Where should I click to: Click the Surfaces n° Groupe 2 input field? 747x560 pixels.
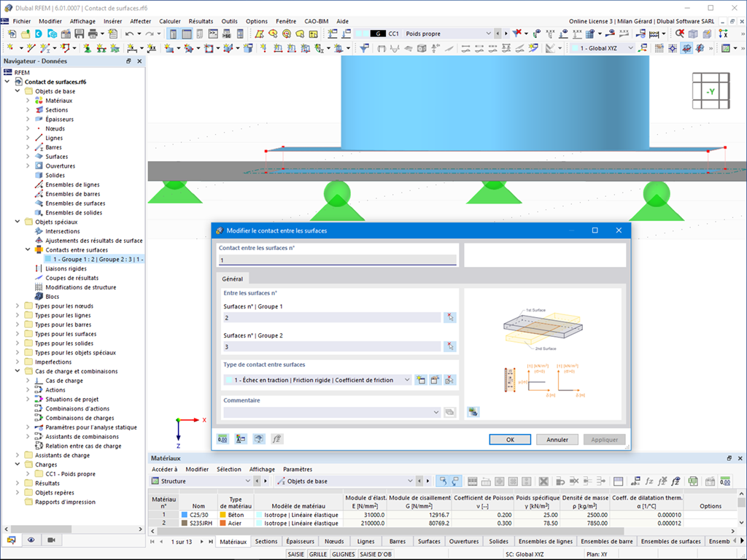[x=332, y=346]
